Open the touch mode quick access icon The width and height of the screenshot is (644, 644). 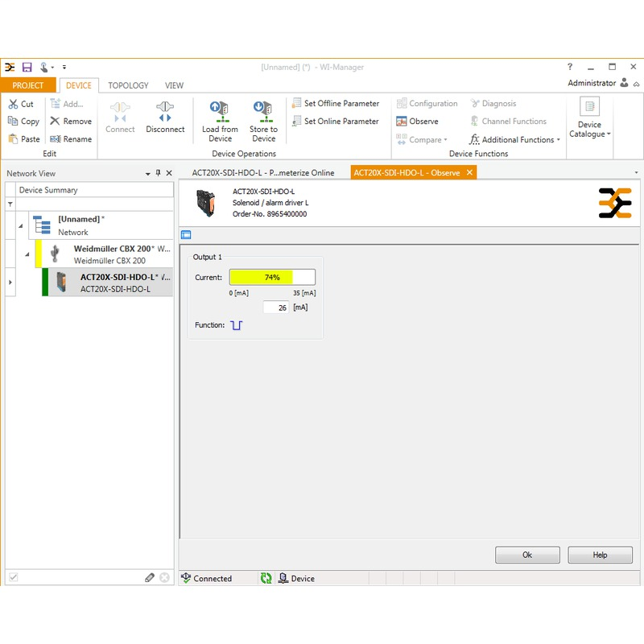pos(44,67)
